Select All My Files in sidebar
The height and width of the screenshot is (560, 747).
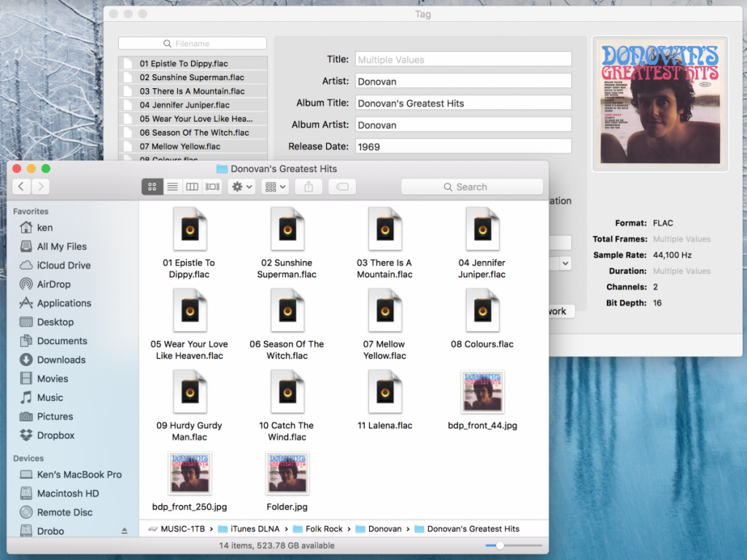tap(53, 246)
